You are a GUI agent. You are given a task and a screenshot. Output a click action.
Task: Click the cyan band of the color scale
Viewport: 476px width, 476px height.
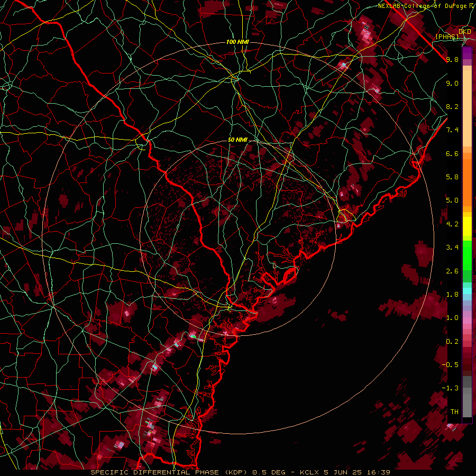(467, 291)
